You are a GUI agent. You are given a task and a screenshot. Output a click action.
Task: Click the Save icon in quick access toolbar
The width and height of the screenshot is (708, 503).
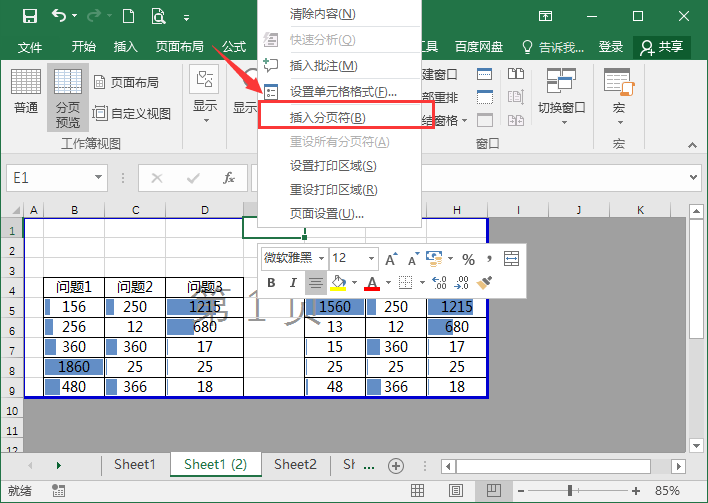click(x=30, y=17)
